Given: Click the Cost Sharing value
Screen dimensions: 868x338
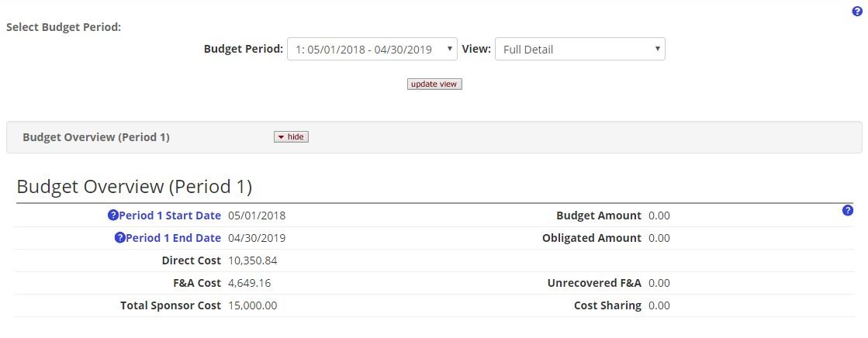Looking at the screenshot, I should 659,305.
